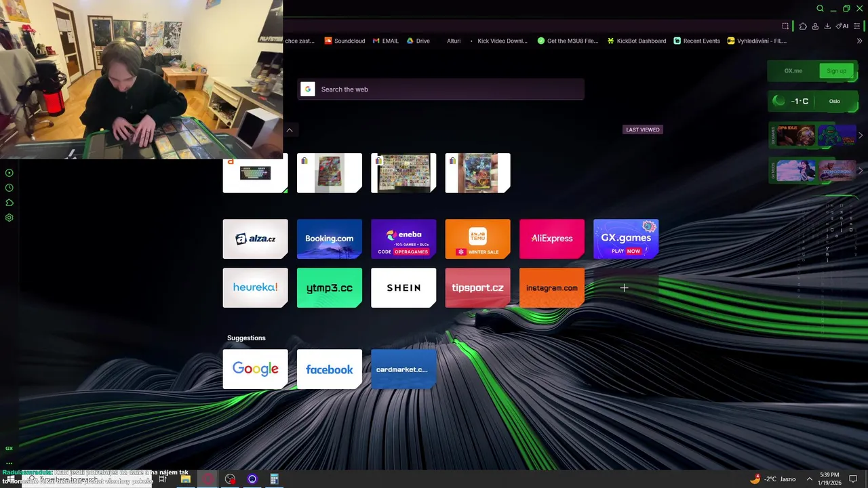Open the AliExpress speed dial tile
The width and height of the screenshot is (868, 488).
(551, 239)
